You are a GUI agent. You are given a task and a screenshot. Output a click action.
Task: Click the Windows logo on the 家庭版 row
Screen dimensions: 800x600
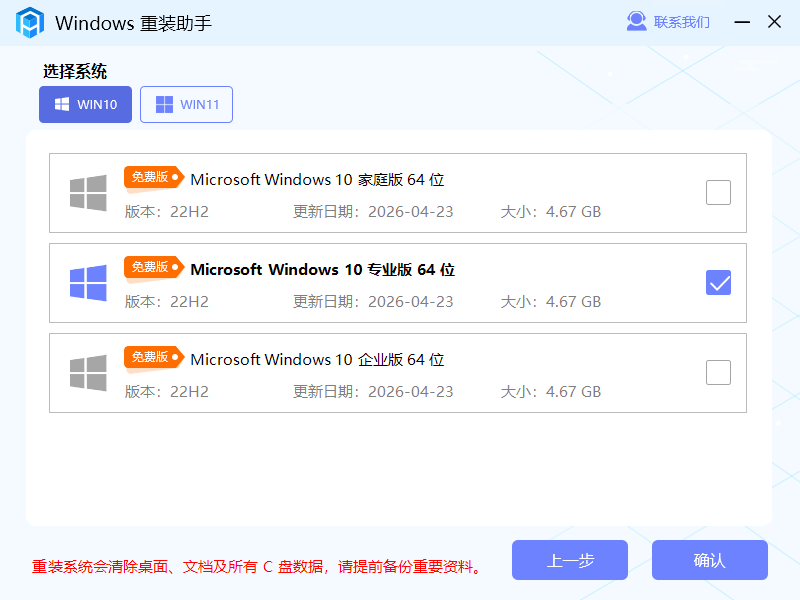pos(88,193)
